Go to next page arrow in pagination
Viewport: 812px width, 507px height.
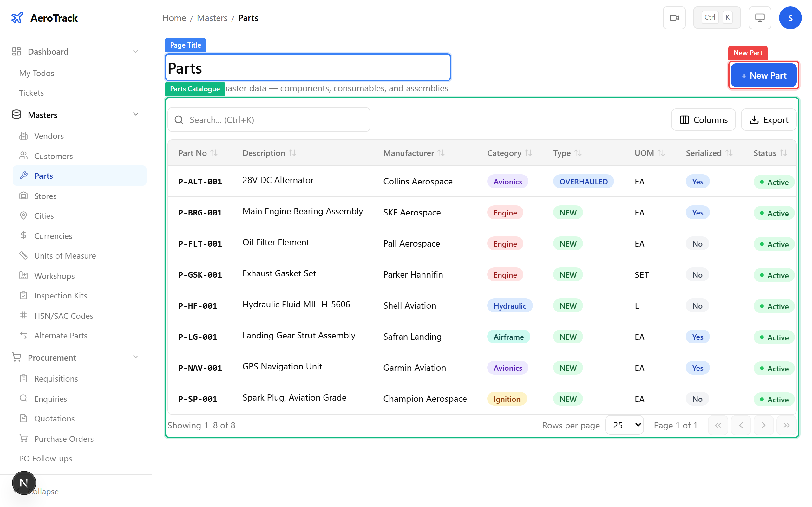(x=763, y=425)
